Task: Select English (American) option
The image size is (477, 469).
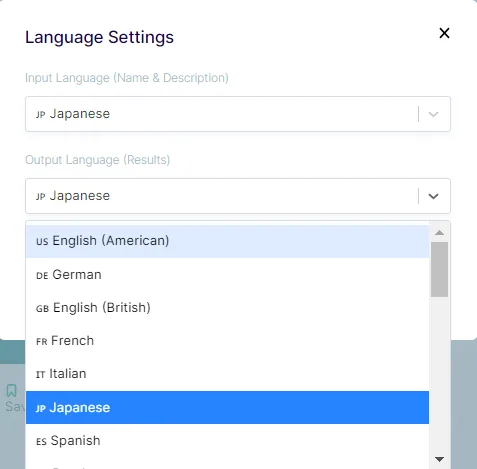Action: [227, 241]
